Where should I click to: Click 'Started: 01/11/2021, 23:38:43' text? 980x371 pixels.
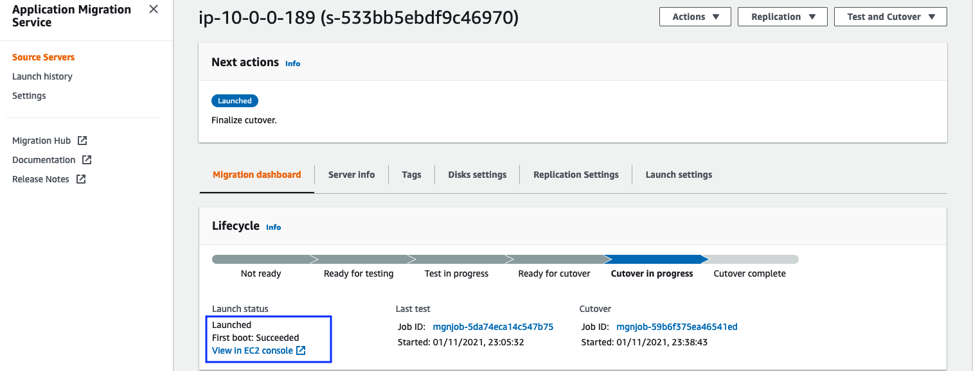click(645, 342)
